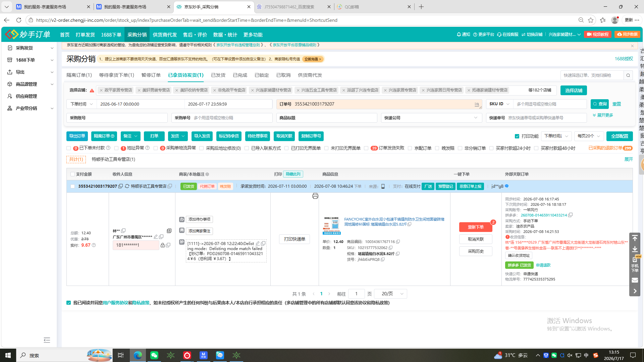
Task: Select the order 3553421003179207 row checkbox
Action: coord(72,186)
